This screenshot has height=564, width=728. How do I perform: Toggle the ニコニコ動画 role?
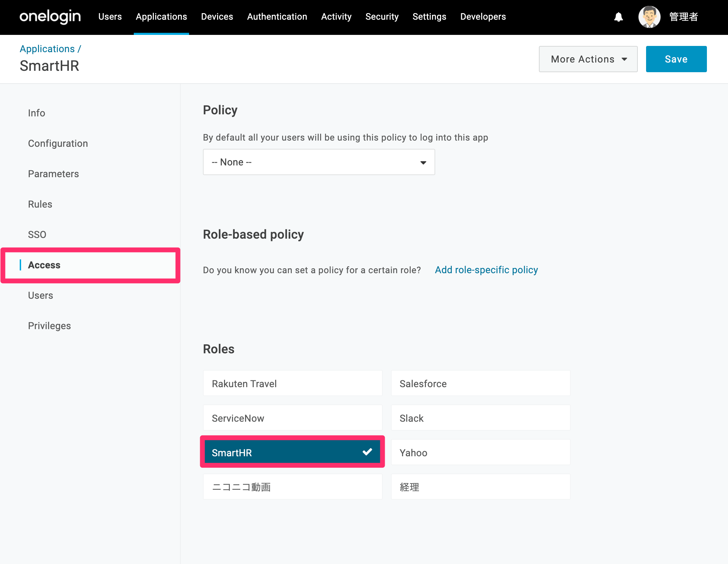[292, 487]
